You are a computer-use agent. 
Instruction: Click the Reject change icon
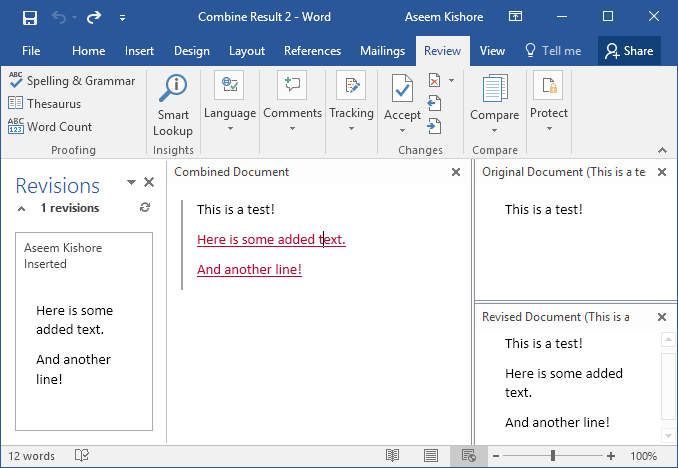(435, 81)
